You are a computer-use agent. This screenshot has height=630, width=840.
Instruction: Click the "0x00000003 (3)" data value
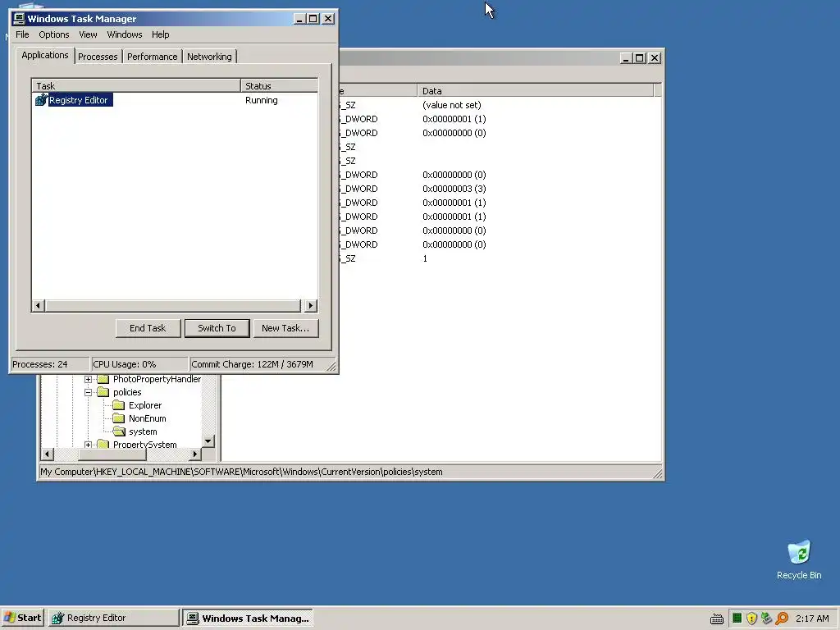(x=454, y=189)
